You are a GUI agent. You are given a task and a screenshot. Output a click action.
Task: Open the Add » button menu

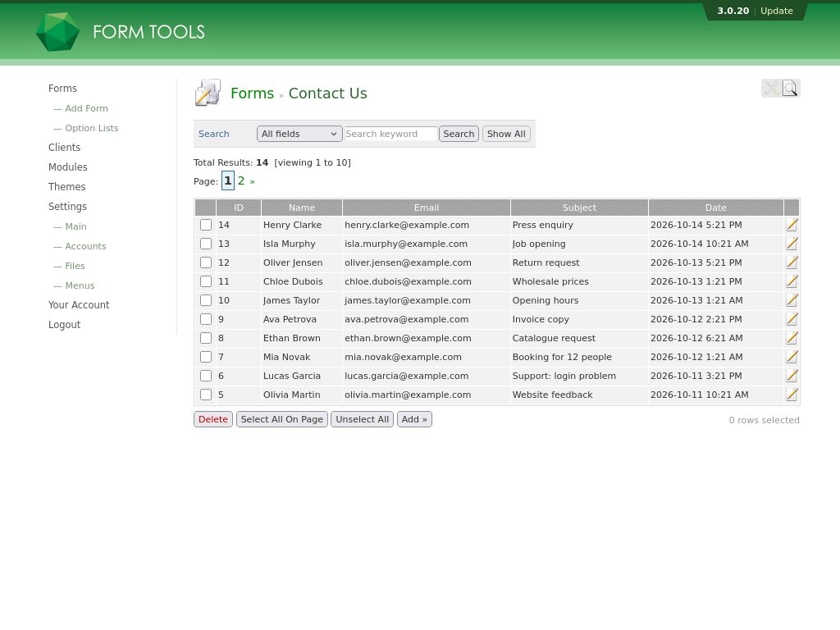point(414,419)
